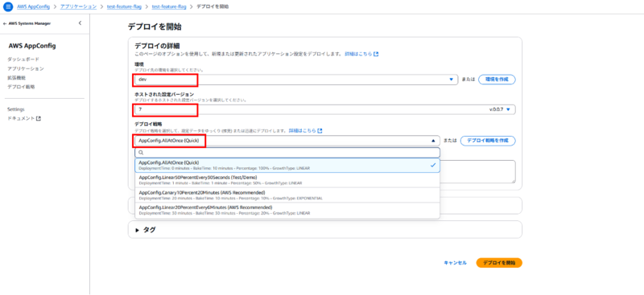The image size is (644, 295).
Task: Click orange デプロイを開始 button
Action: point(498,263)
